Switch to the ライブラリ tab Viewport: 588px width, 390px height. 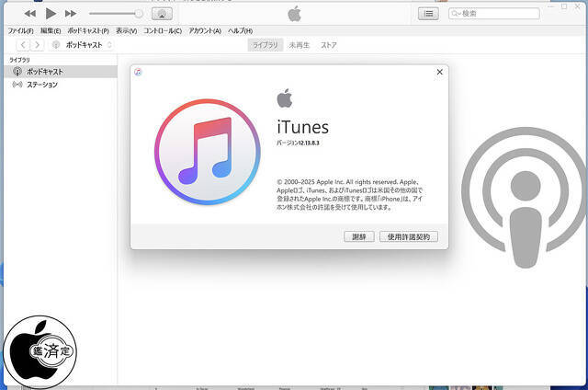pos(266,44)
